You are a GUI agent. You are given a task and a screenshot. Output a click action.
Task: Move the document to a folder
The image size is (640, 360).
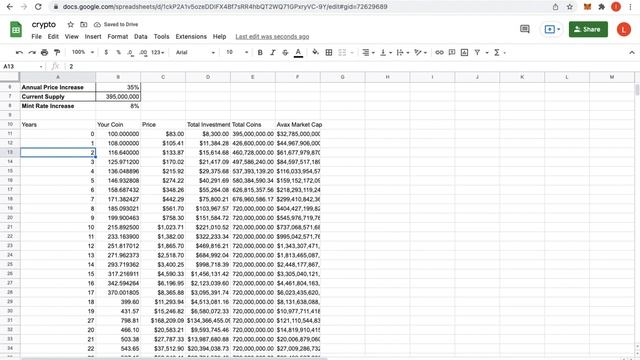[84, 24]
